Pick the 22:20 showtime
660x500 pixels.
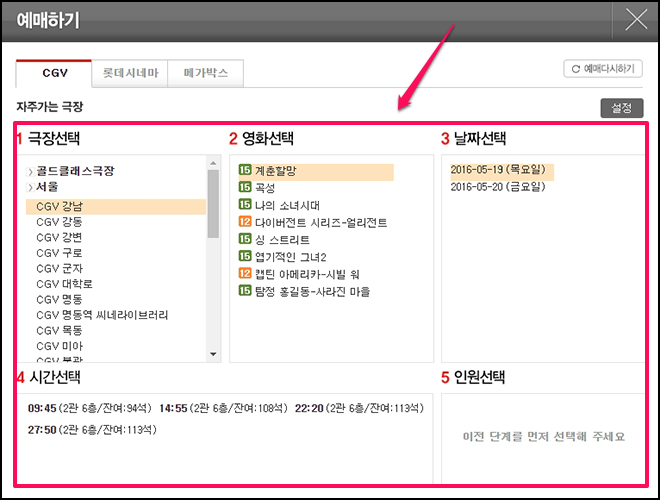(359, 408)
